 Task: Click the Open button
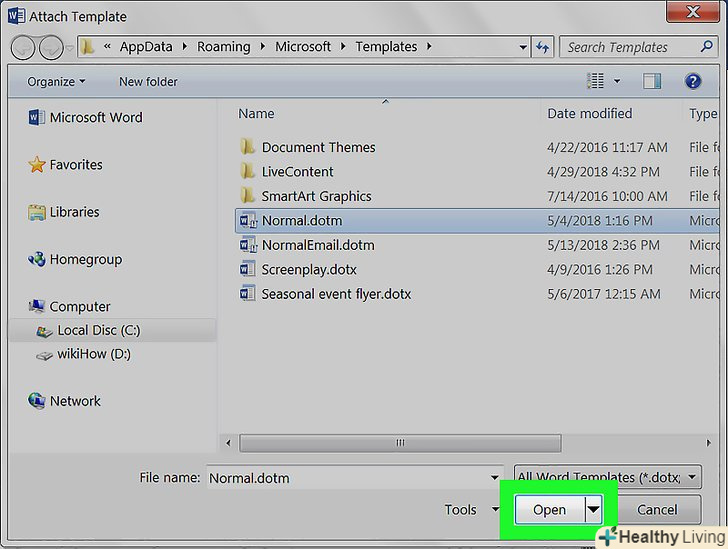tap(550, 510)
